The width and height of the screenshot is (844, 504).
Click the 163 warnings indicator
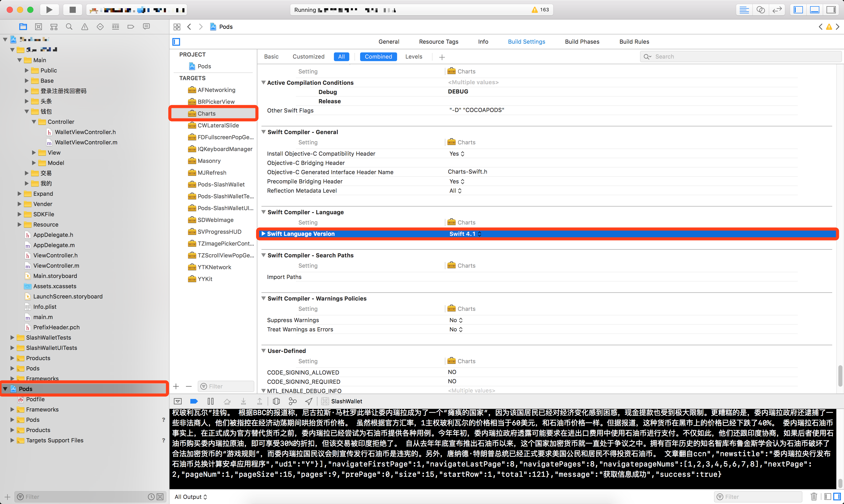pos(540,10)
